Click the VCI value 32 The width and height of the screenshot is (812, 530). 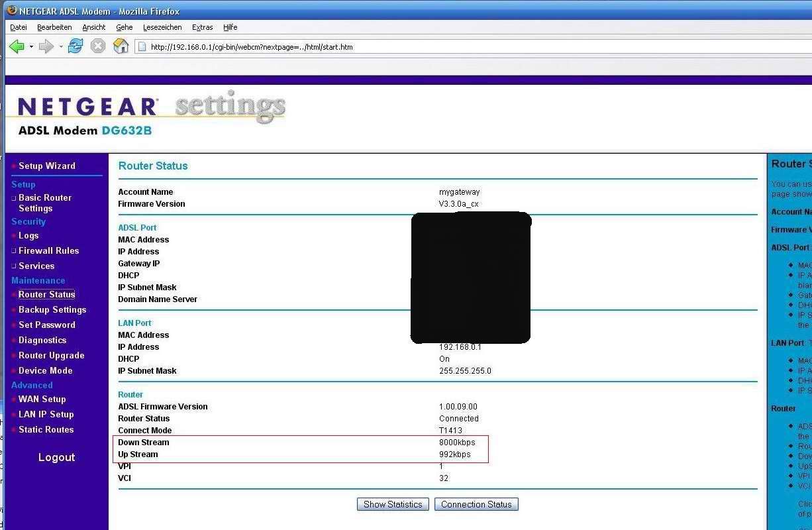tap(444, 478)
